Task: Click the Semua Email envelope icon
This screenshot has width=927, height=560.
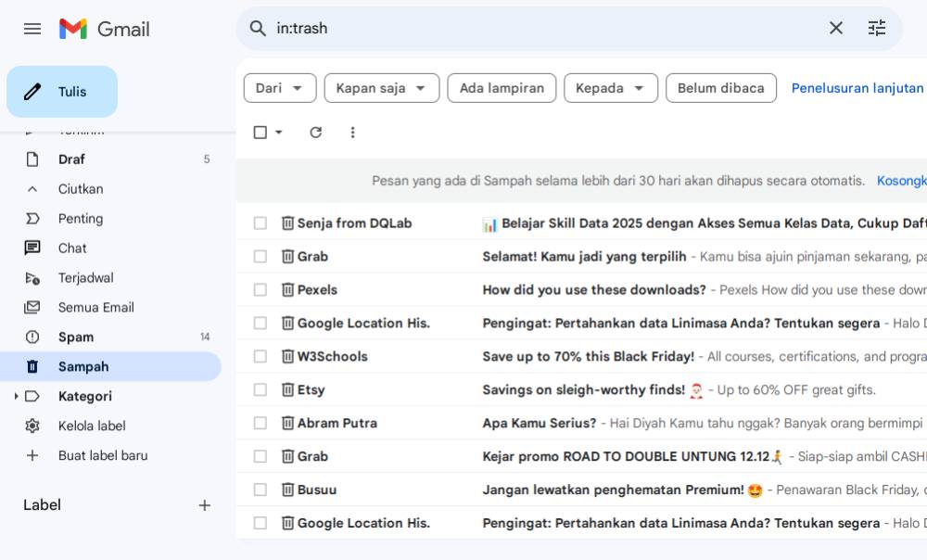Action: pyautogui.click(x=32, y=308)
